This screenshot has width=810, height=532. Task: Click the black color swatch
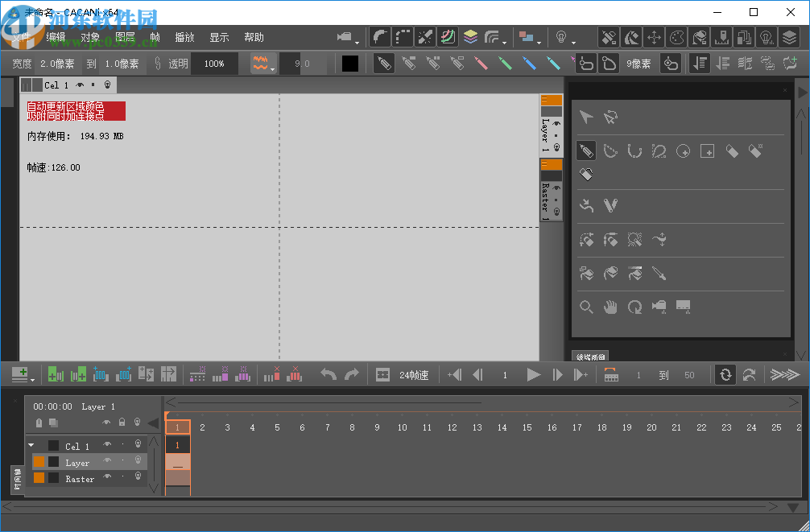coord(350,64)
